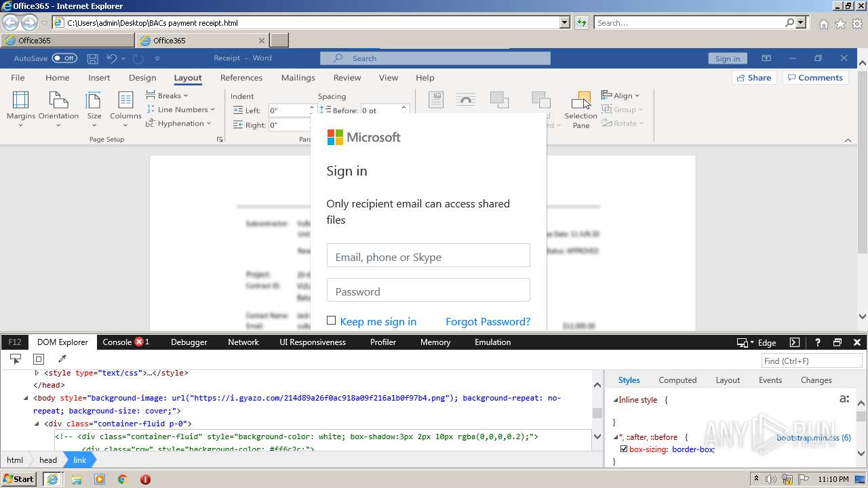Switch to the Network tab
Viewport: 868px width, 488px height.
coord(243,342)
